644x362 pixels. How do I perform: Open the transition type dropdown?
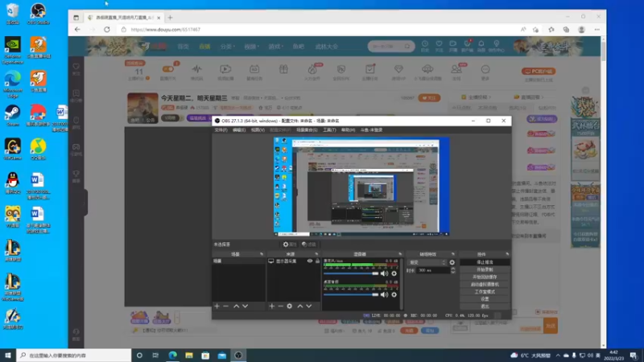click(x=427, y=262)
